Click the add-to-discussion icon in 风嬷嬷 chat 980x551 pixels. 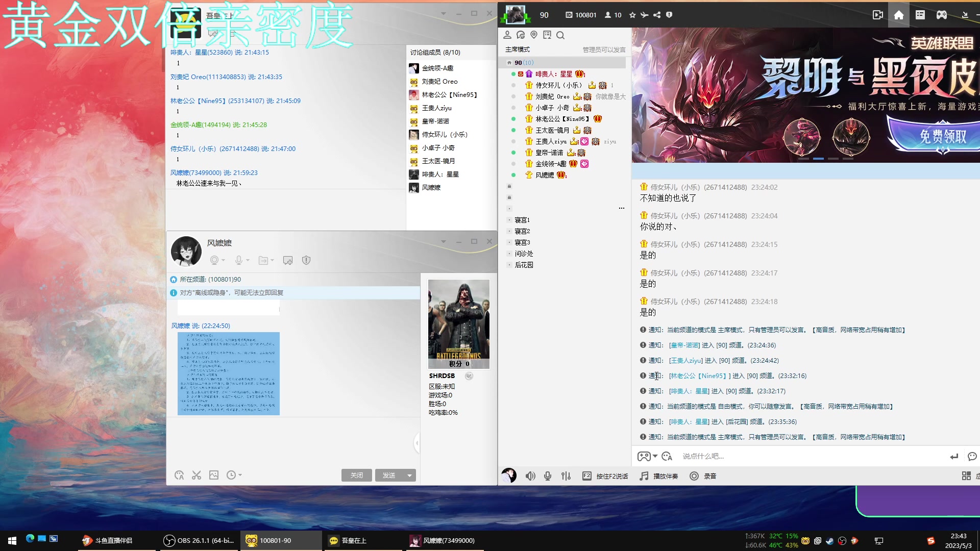[x=288, y=260]
